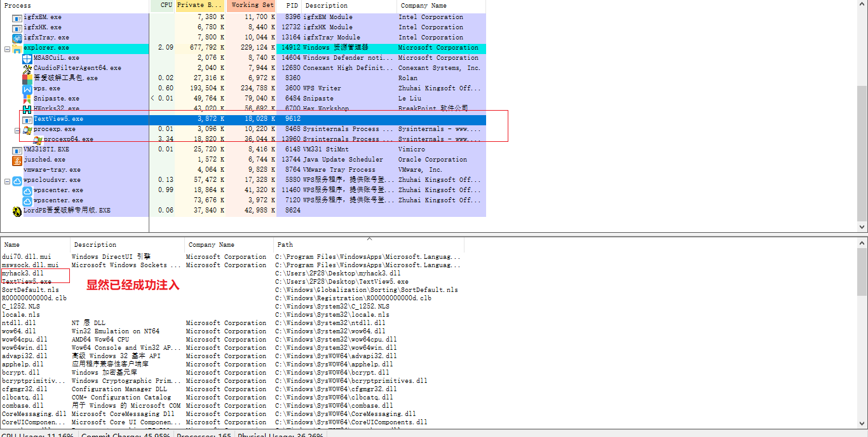The width and height of the screenshot is (868, 437).
Task: Click the HWorks32.exe Hex Workshop icon
Action: 27,109
